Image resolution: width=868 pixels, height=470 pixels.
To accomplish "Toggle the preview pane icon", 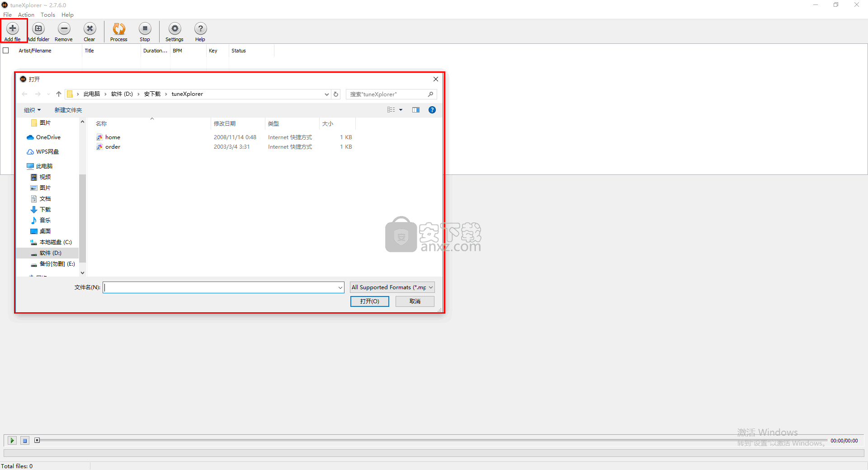I will (x=416, y=110).
